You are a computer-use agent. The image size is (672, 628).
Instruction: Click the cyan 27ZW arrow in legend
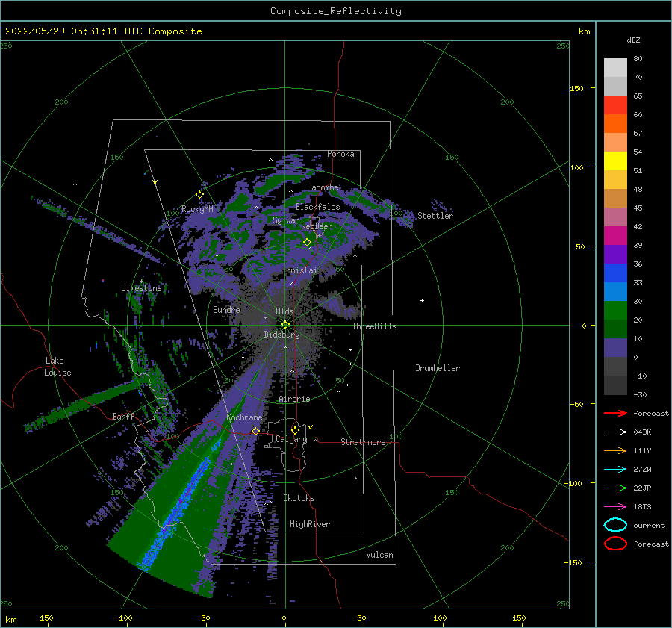pos(615,470)
